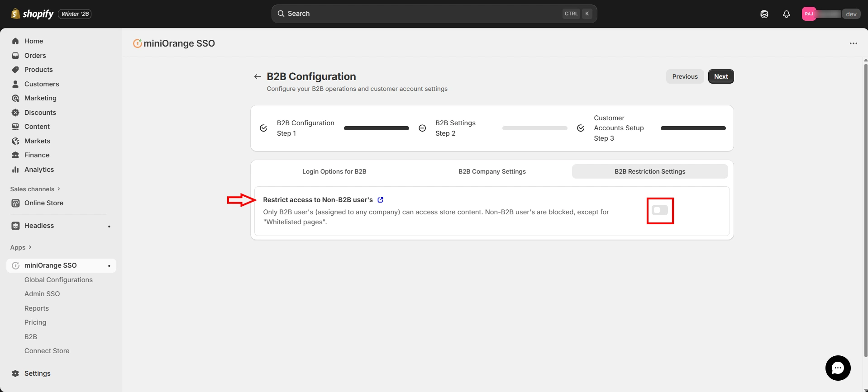The image size is (868, 392).
Task: Click the Headless app icon
Action: [15, 226]
